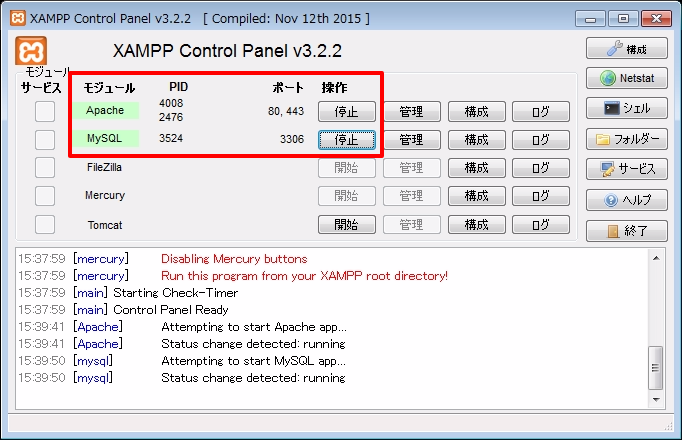Image resolution: width=682 pixels, height=440 pixels.
Task: Toggle the Tomcat service checkbox
Action: (x=45, y=225)
